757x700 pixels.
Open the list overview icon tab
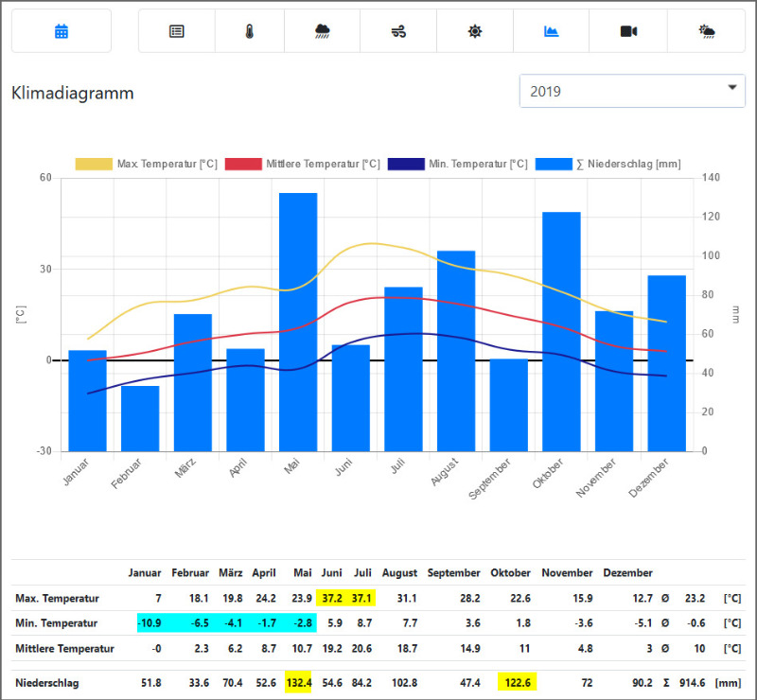click(177, 31)
